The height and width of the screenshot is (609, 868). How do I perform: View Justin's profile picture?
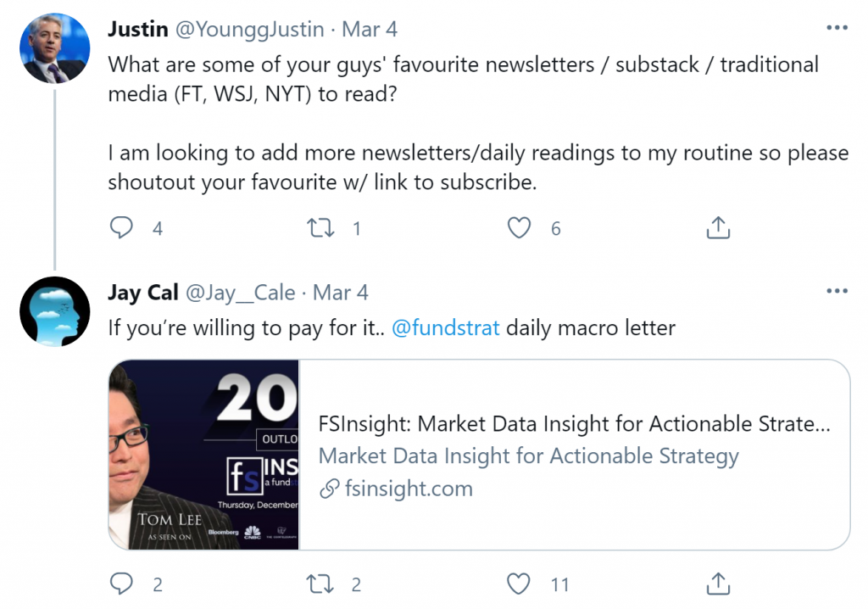click(x=54, y=48)
